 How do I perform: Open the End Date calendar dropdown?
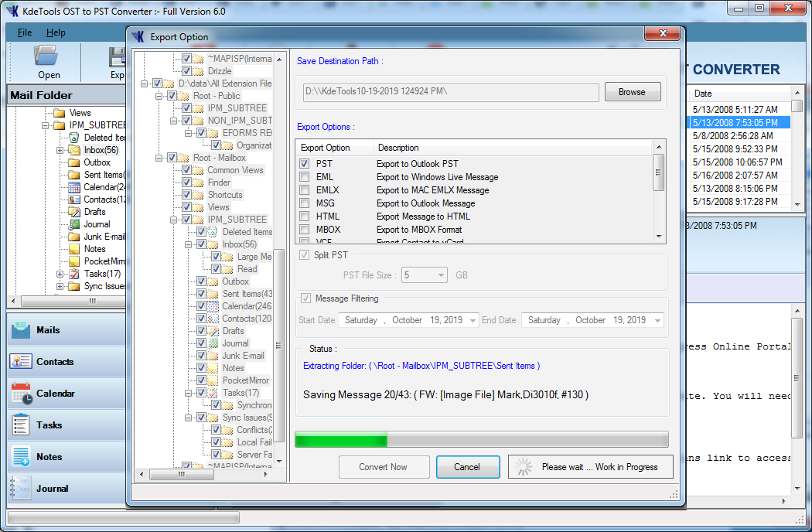pyautogui.click(x=657, y=320)
